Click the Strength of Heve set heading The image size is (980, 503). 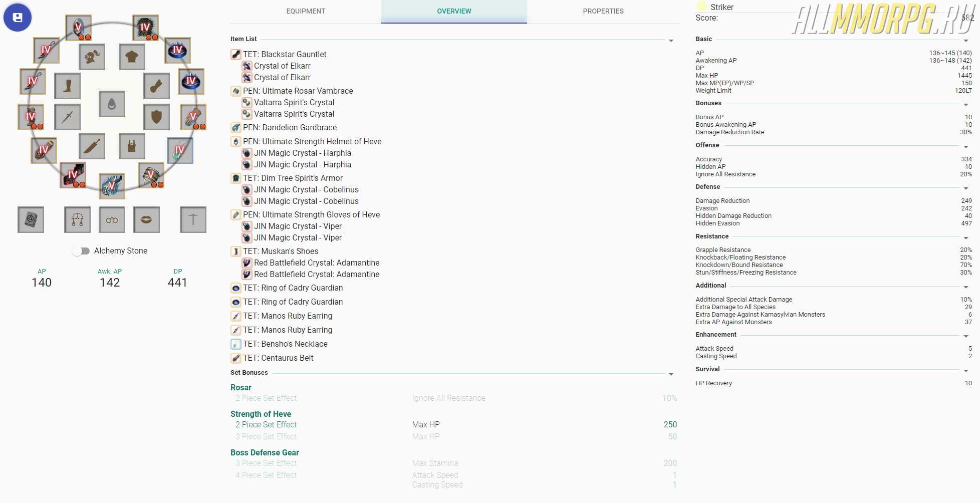[x=261, y=414]
